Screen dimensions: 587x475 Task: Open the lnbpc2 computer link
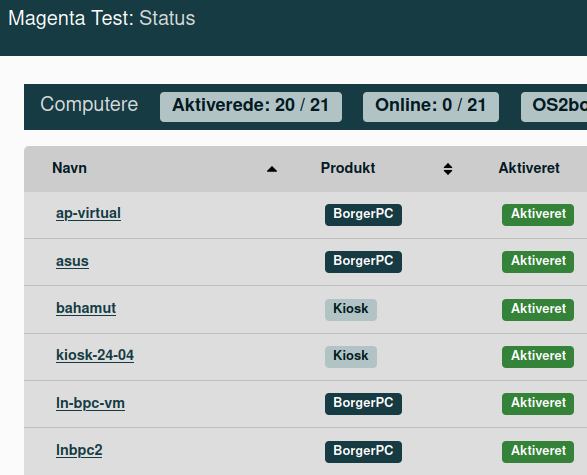pyautogui.click(x=79, y=450)
